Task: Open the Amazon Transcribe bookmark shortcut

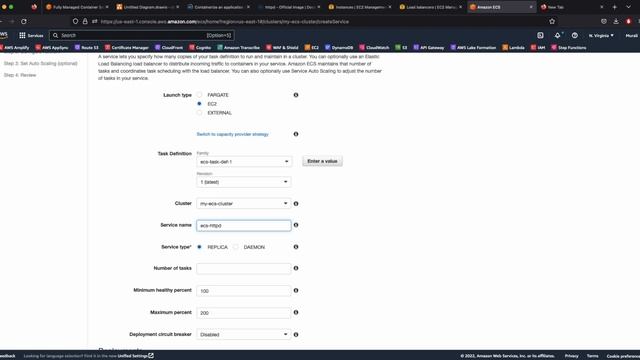Action: 238,48
